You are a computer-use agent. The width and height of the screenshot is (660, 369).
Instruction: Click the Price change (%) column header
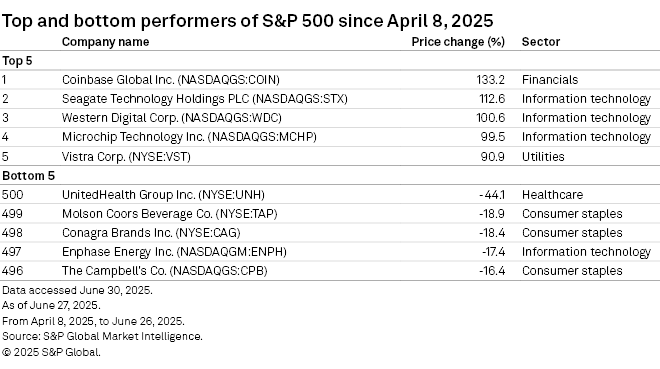point(458,42)
